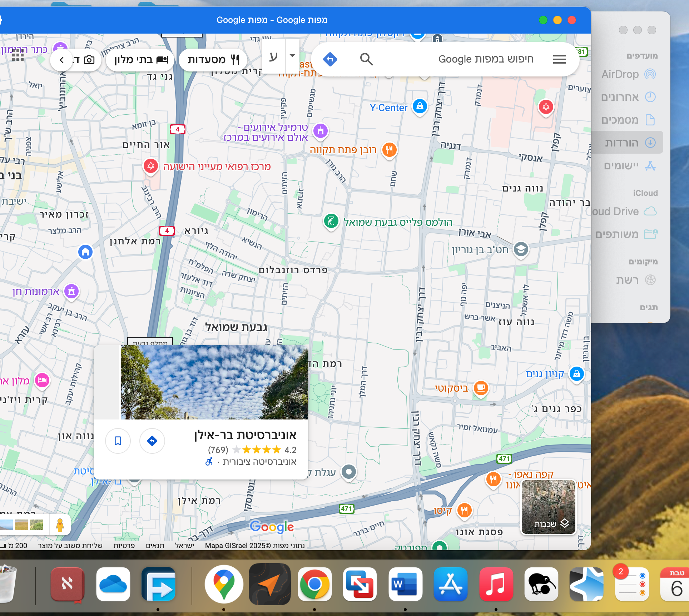Image resolution: width=689 pixels, height=616 pixels.
Task: Open Microsoft Word from the Dock
Action: click(405, 584)
